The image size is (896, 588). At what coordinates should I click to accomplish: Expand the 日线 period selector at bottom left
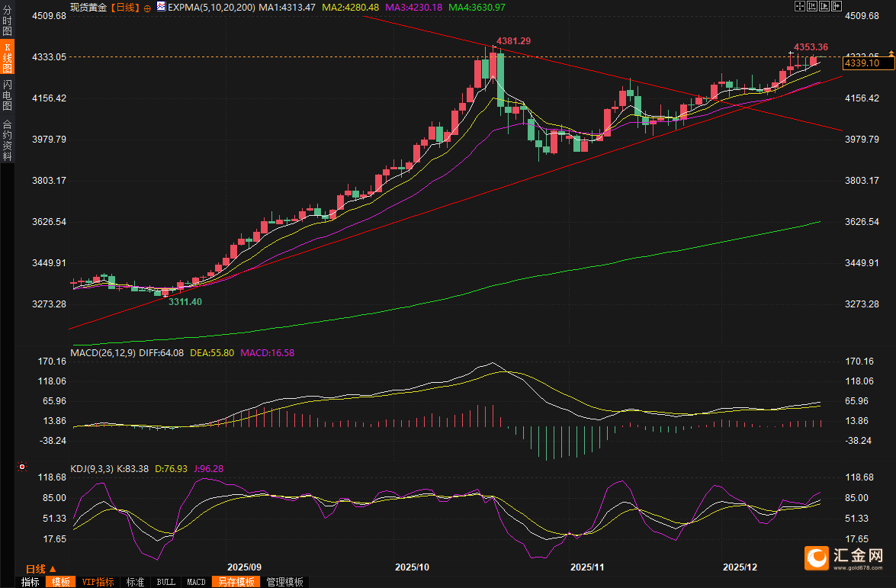(41, 569)
